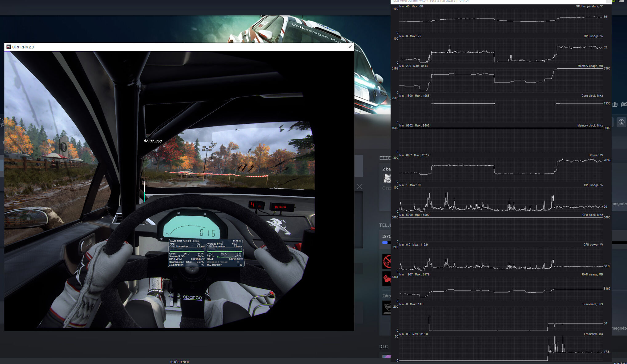Click the 'Memory clock, MHz' graph label
This screenshot has height=364, width=627.
pos(590,126)
